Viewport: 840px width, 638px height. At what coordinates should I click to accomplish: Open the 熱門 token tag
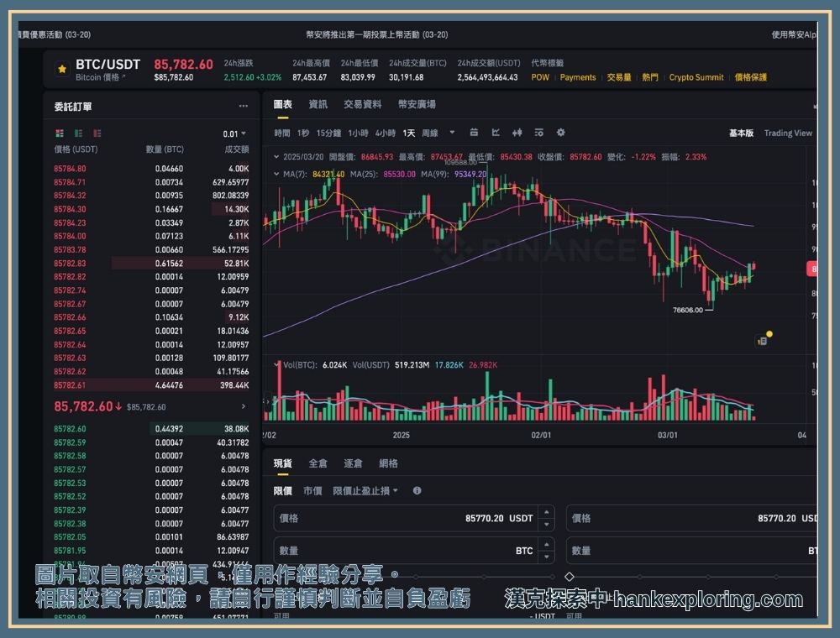tap(650, 77)
